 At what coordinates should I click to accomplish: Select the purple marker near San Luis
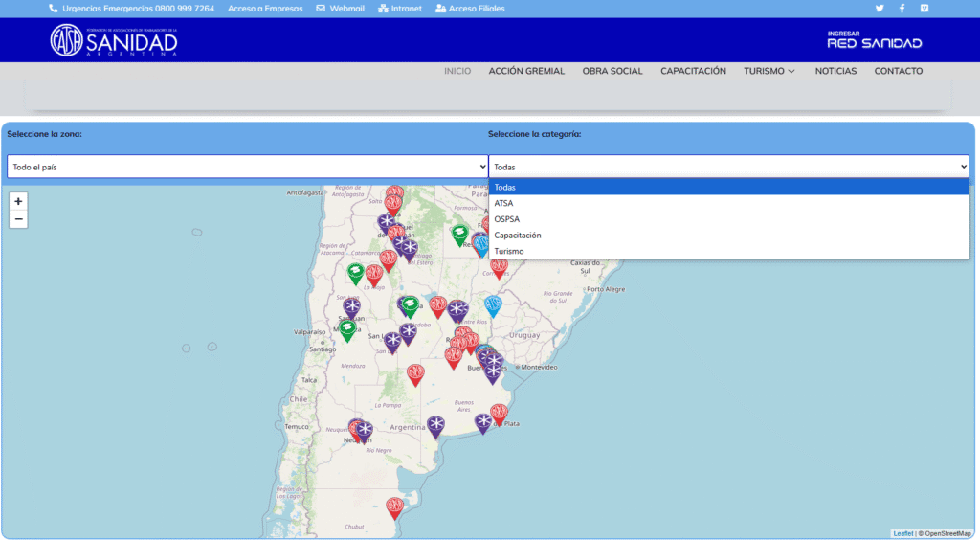click(x=391, y=343)
